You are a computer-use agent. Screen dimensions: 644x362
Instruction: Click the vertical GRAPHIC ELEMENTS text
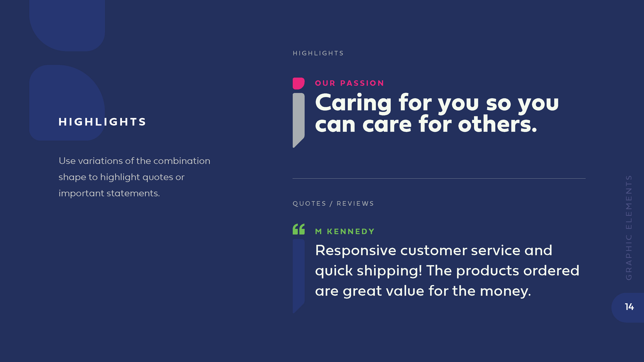629,227
